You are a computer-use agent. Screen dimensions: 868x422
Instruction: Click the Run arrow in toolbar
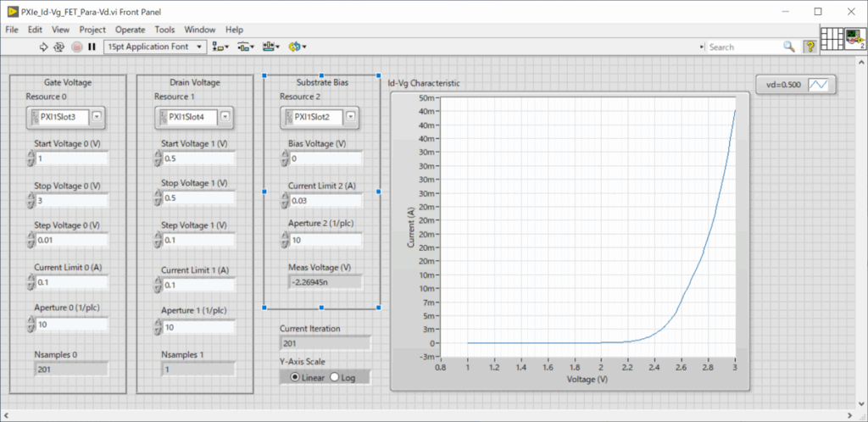[45, 47]
